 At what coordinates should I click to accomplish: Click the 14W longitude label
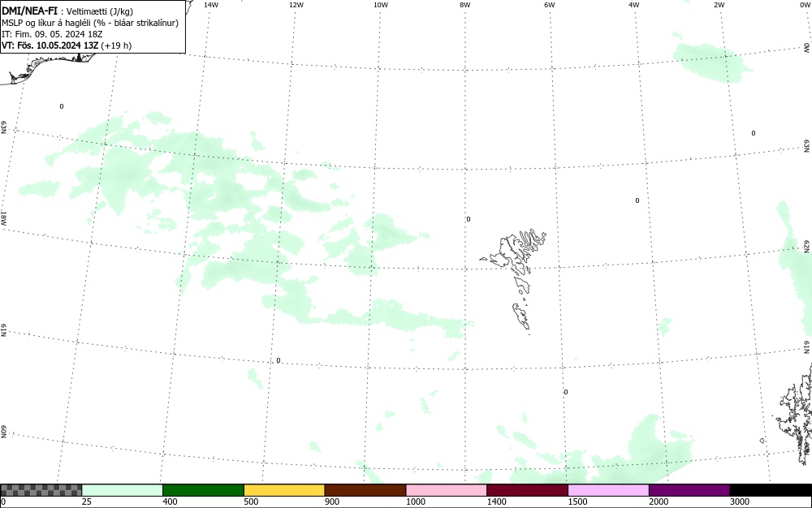pos(211,5)
